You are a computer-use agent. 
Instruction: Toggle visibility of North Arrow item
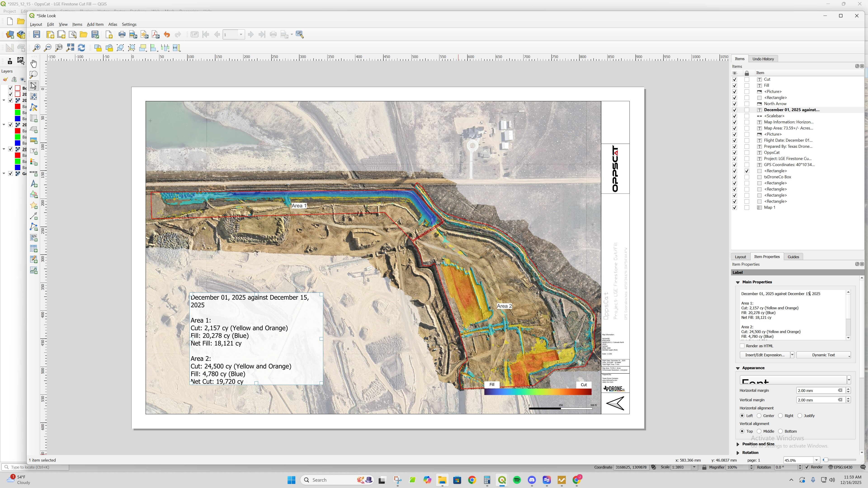pyautogui.click(x=735, y=104)
